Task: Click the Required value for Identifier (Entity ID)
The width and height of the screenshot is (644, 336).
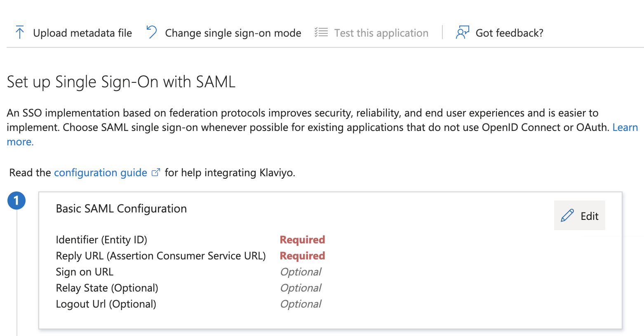Action: (x=302, y=239)
